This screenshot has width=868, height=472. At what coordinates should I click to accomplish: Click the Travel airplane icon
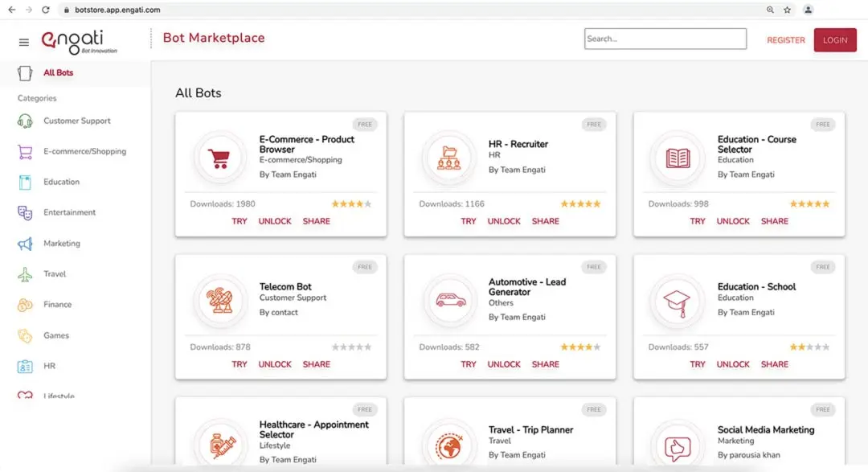(25, 274)
